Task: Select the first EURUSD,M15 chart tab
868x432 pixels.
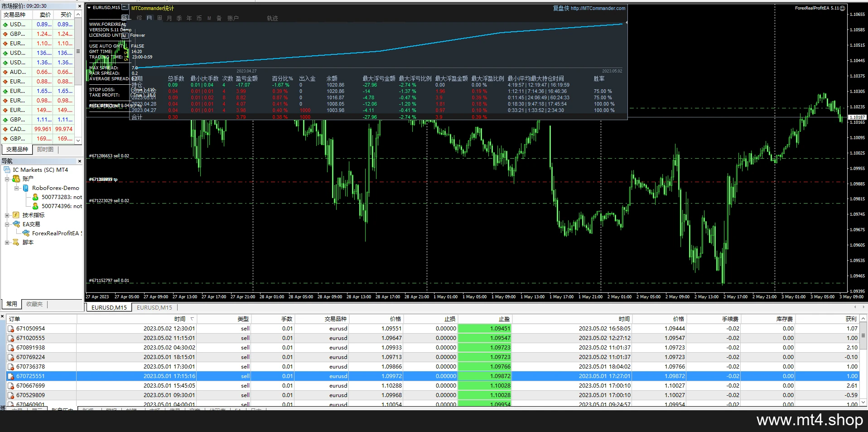Action: point(109,307)
